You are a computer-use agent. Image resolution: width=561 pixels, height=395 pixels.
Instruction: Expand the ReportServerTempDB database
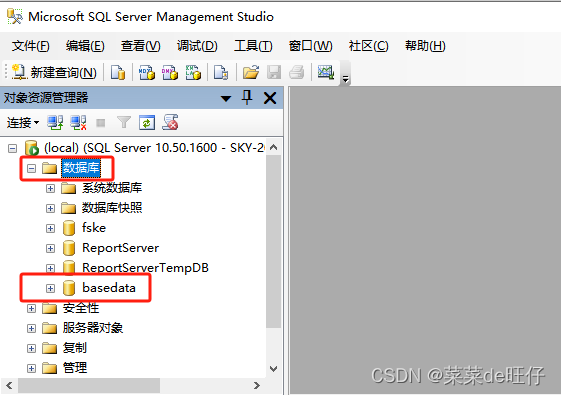click(50, 268)
